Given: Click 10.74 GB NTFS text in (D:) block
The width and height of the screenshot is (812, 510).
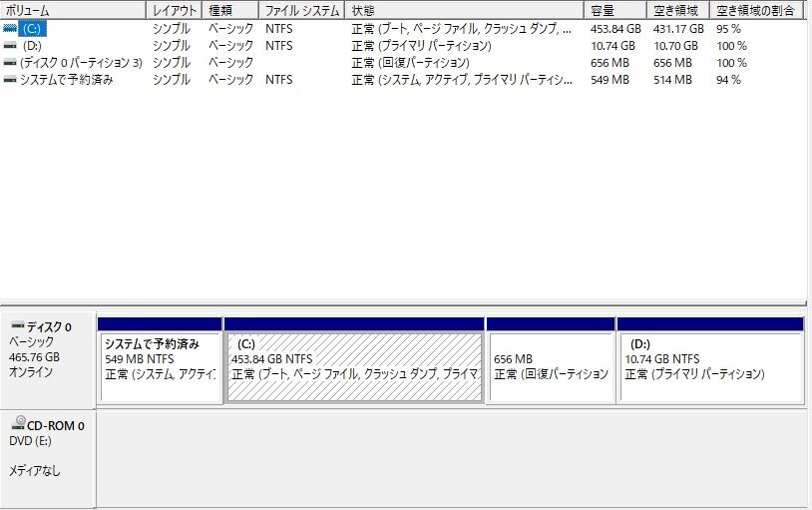Looking at the screenshot, I should 662,359.
